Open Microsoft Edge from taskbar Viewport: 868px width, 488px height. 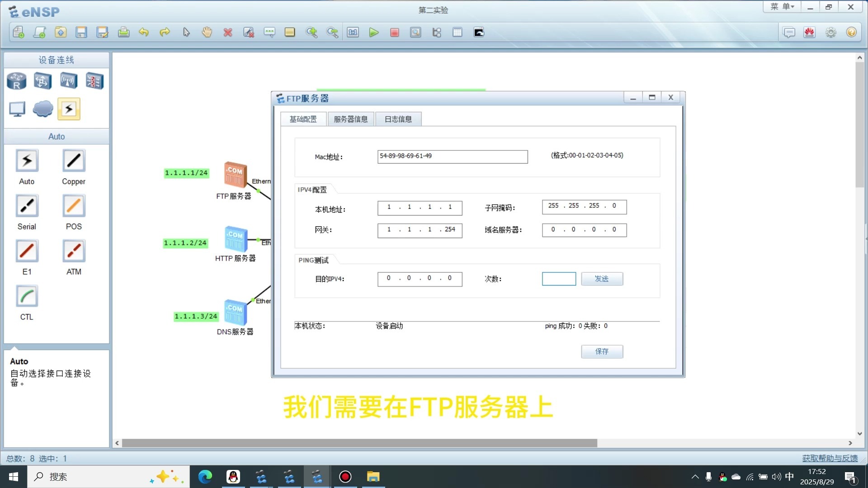click(205, 477)
